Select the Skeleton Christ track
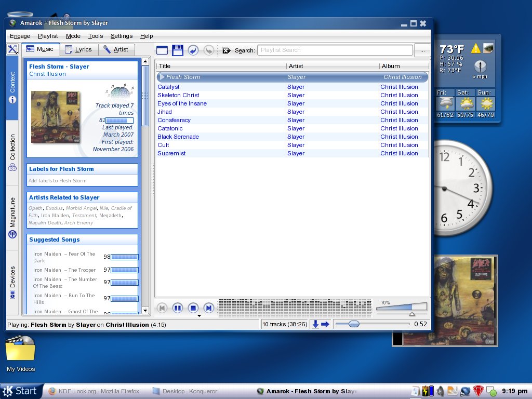 [292, 96]
